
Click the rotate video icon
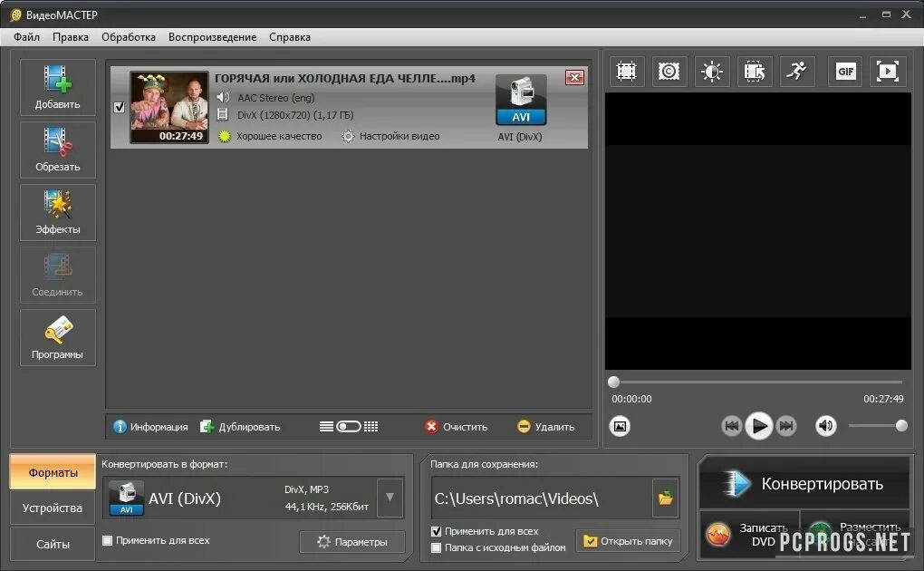pyautogui.click(x=755, y=72)
